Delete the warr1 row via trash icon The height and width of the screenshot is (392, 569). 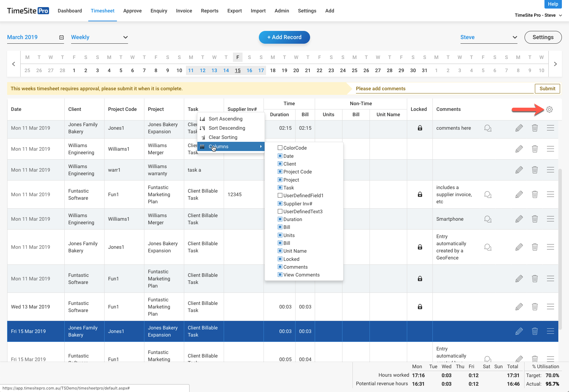click(x=535, y=170)
